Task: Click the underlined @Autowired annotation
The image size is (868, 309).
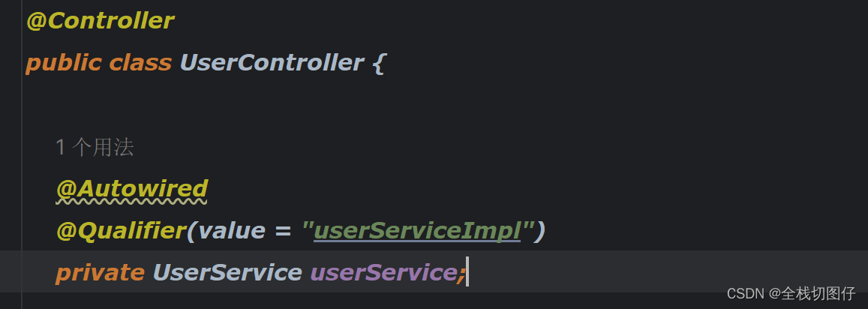Action: (132, 189)
